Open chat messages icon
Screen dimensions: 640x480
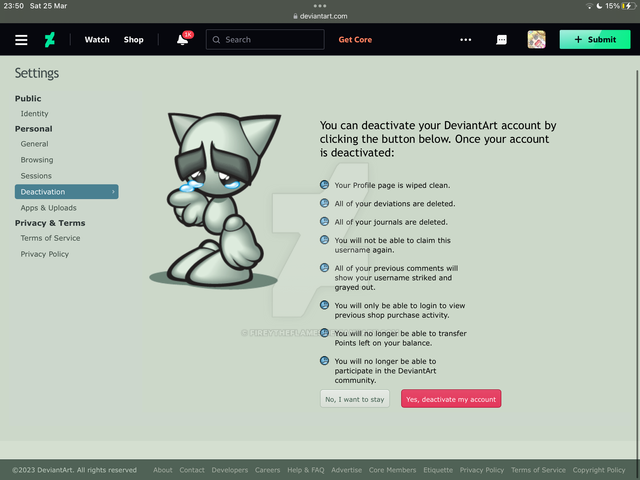pos(502,40)
